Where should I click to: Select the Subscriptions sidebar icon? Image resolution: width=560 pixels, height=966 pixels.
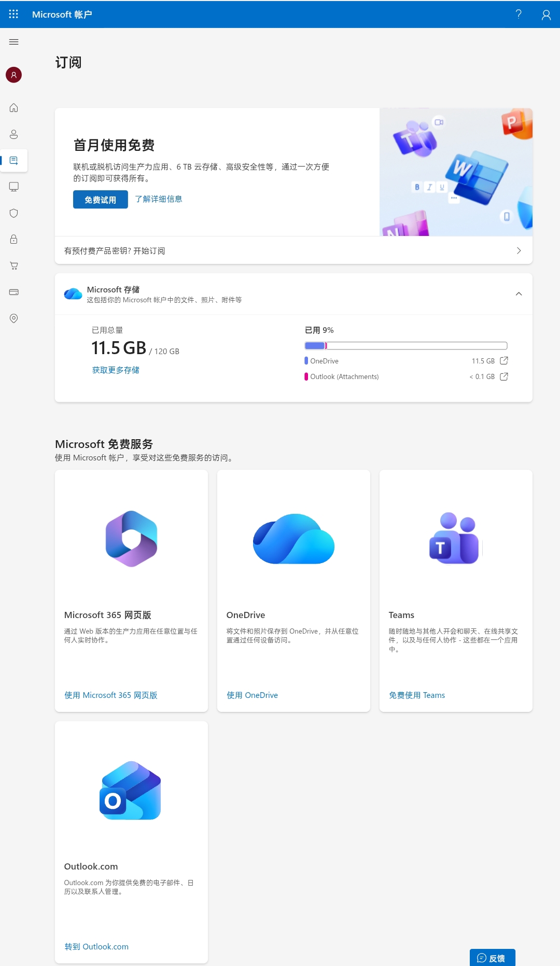point(14,161)
